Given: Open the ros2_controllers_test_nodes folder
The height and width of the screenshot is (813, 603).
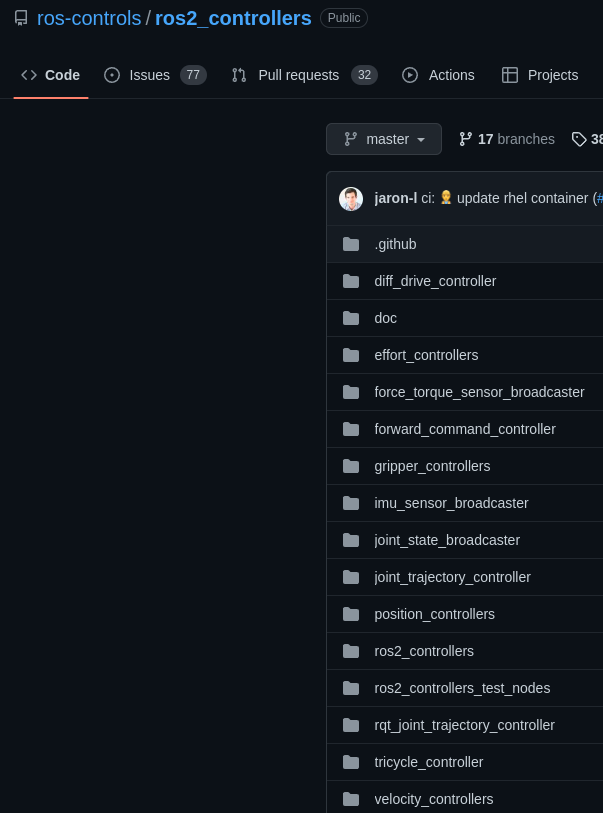Looking at the screenshot, I should click(x=462, y=688).
